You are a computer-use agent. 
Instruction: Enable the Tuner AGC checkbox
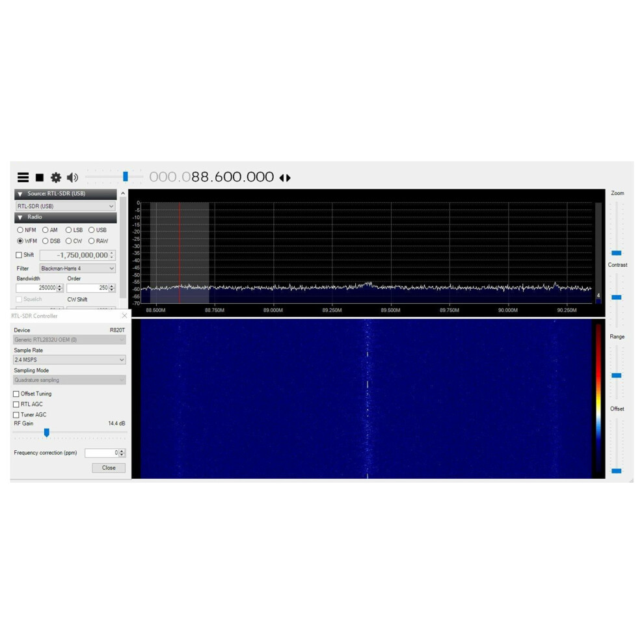tap(16, 415)
